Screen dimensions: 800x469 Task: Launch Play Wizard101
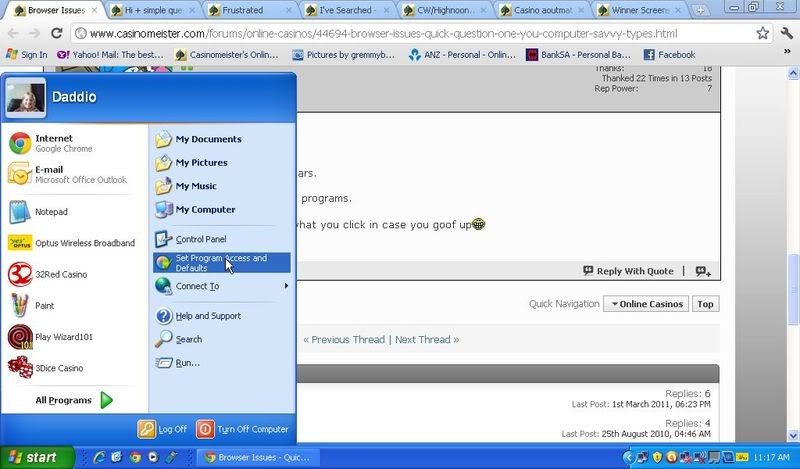pyautogui.click(x=51, y=337)
